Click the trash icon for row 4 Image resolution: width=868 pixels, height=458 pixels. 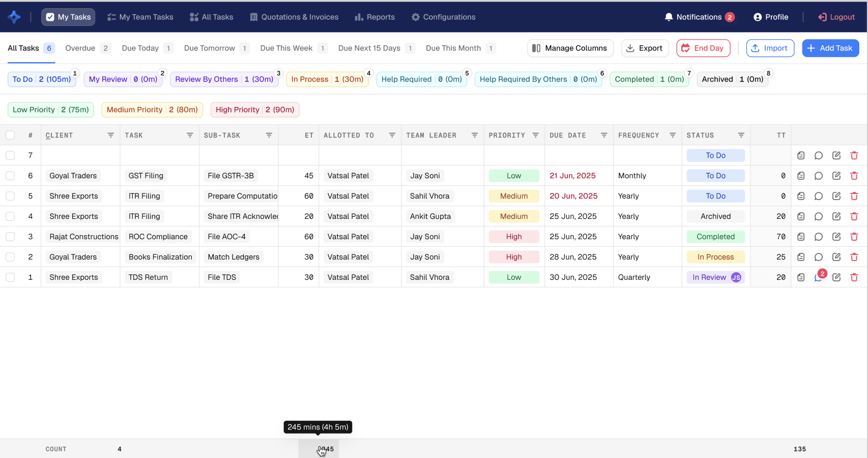[x=854, y=216]
